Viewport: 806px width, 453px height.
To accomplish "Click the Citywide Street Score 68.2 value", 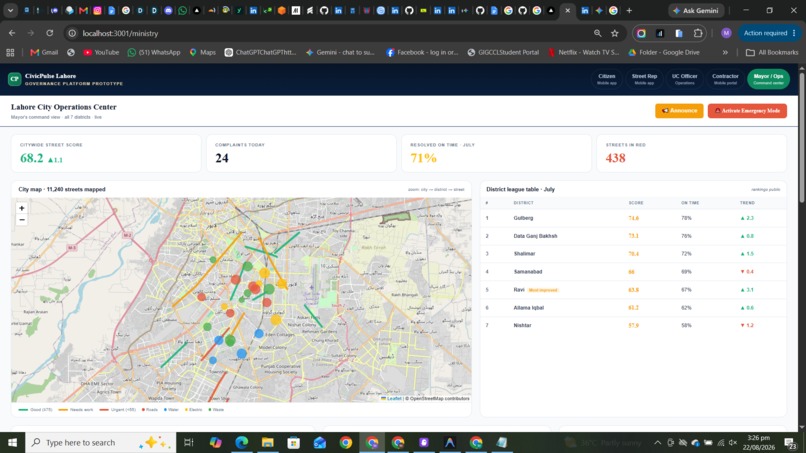I will click(x=31, y=158).
